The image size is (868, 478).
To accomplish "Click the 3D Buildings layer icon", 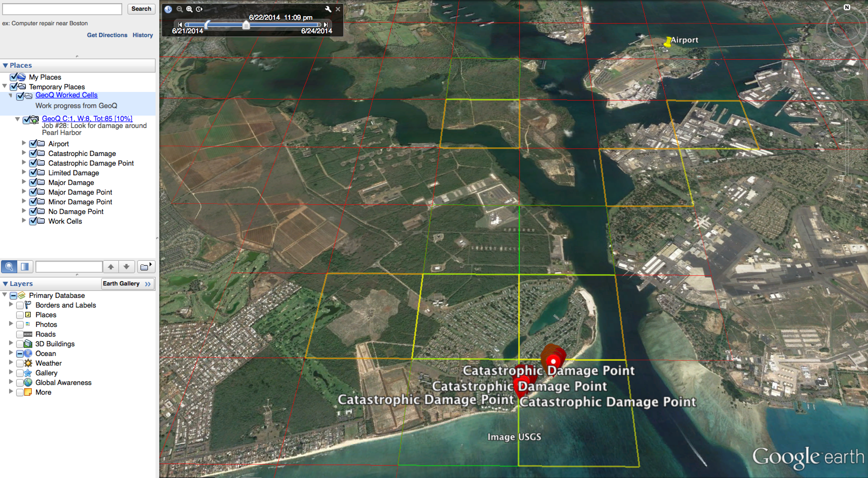I will pos(28,344).
